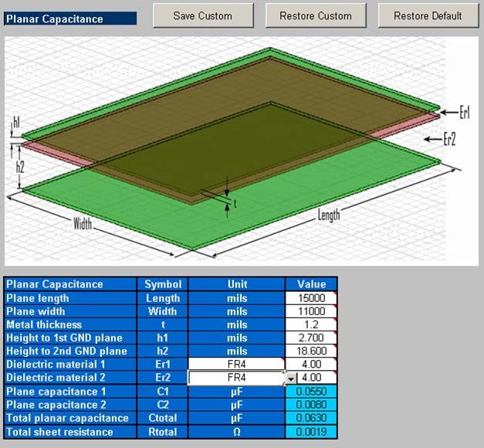Click the planar capacitance diagram image
The image size is (484, 448).
click(241, 151)
